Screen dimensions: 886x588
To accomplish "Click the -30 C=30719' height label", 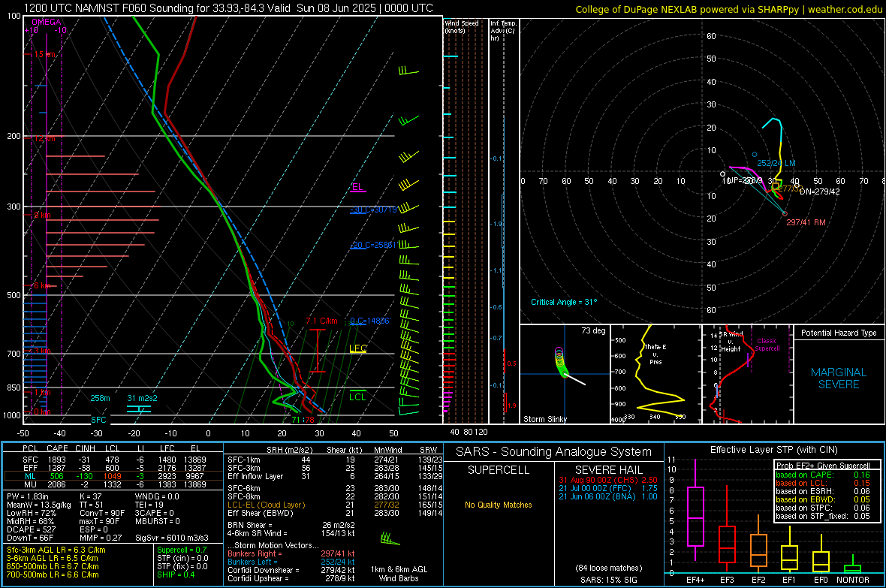I will tap(373, 210).
